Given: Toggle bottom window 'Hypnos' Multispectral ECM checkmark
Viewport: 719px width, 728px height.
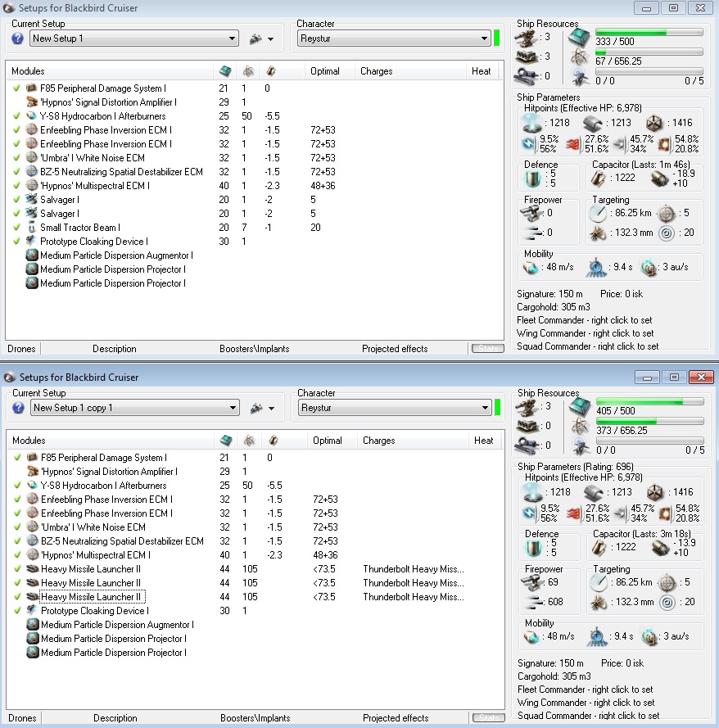Looking at the screenshot, I should [18, 555].
